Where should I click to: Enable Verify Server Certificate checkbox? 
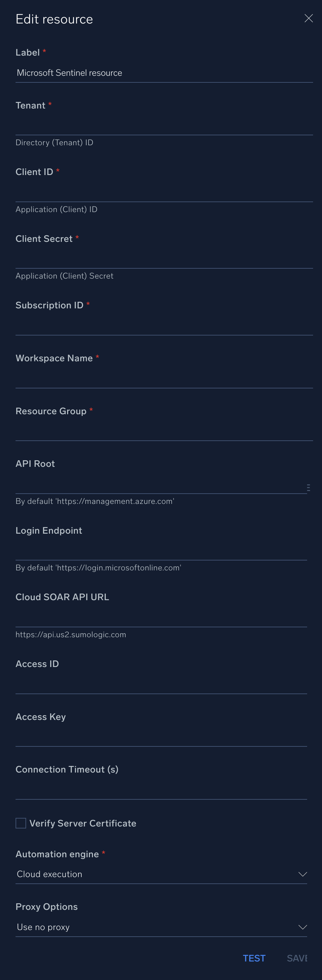click(21, 823)
